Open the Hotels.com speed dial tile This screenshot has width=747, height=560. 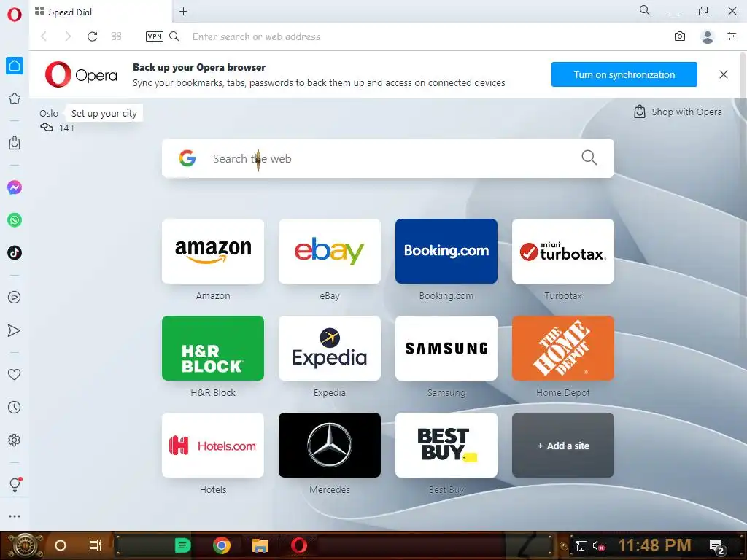pyautogui.click(x=213, y=446)
